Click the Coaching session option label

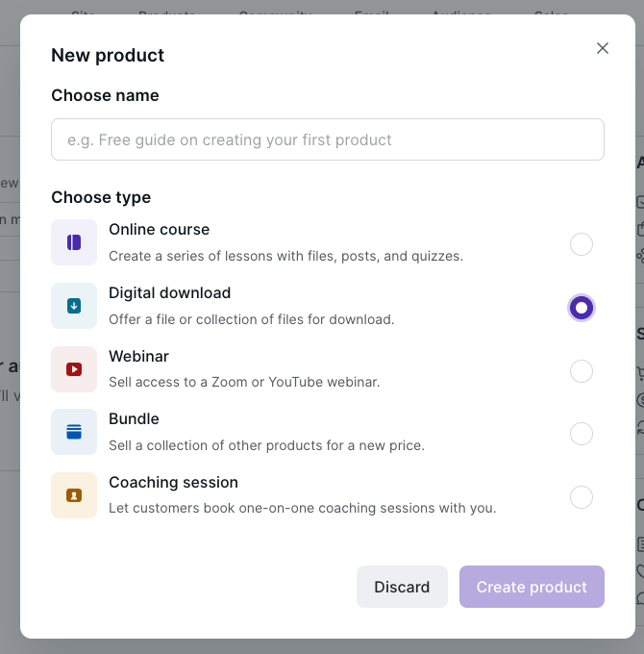173,483
